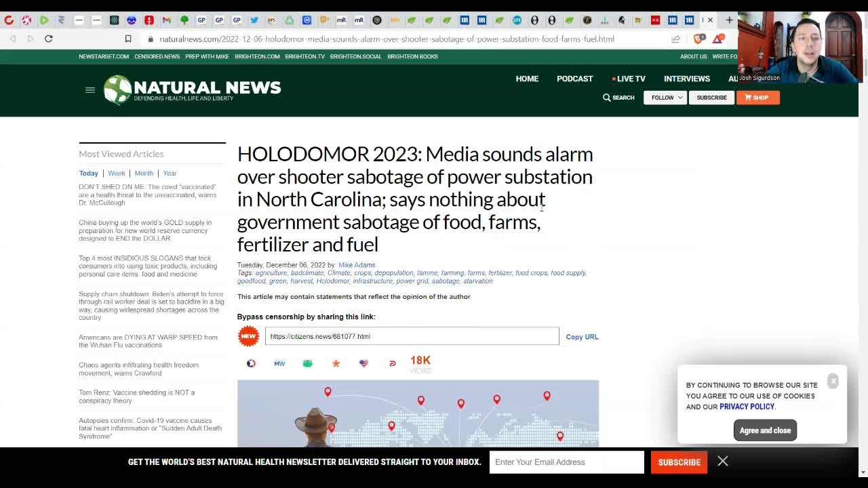
Task: Open the Home menu item
Action: click(x=527, y=79)
